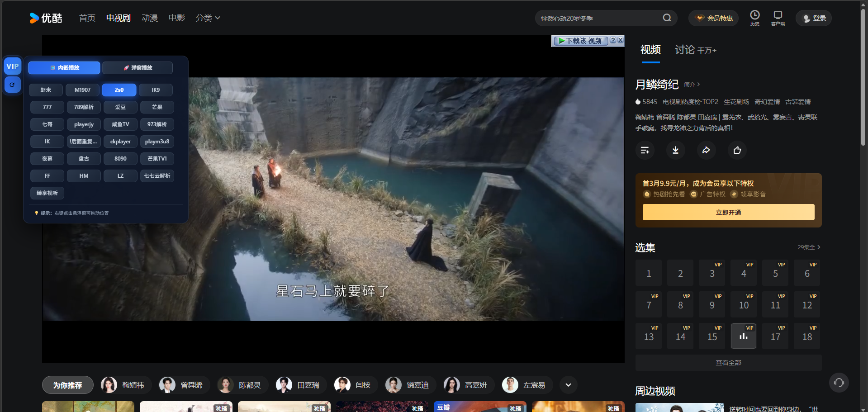Switch to the 789解析 source
Image resolution: width=868 pixels, height=412 pixels.
[x=84, y=107]
